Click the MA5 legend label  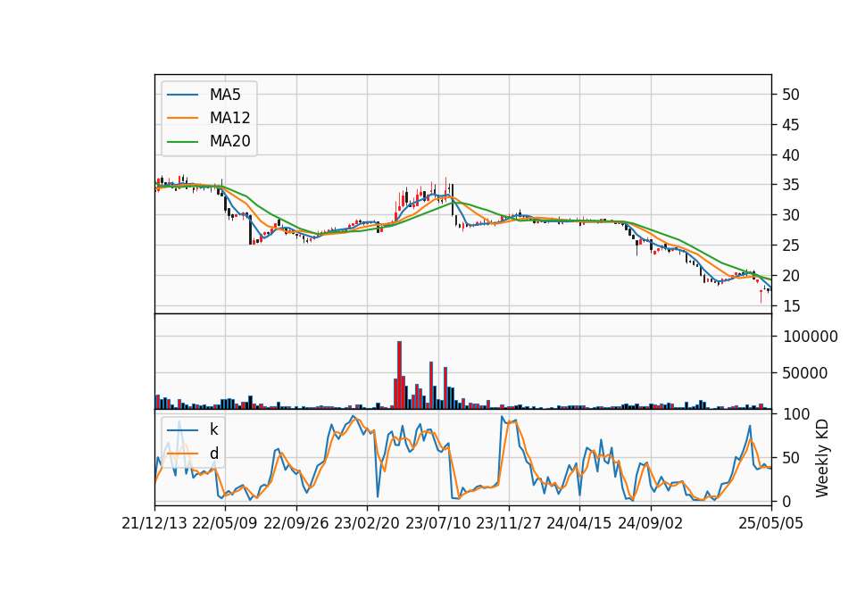pos(225,95)
